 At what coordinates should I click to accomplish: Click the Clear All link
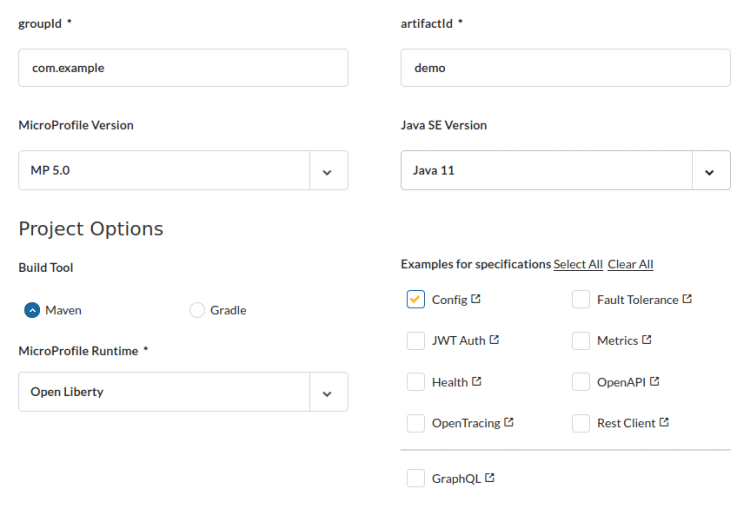pos(630,264)
